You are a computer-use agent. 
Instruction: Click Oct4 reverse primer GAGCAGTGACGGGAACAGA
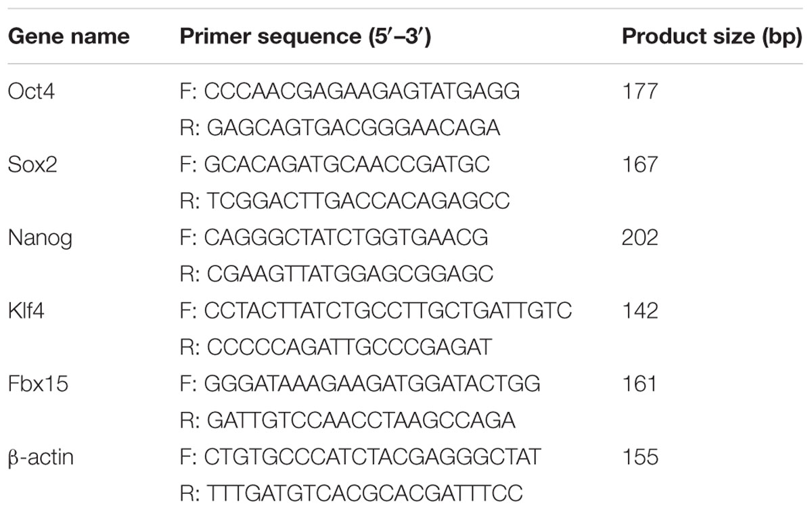click(x=340, y=128)
